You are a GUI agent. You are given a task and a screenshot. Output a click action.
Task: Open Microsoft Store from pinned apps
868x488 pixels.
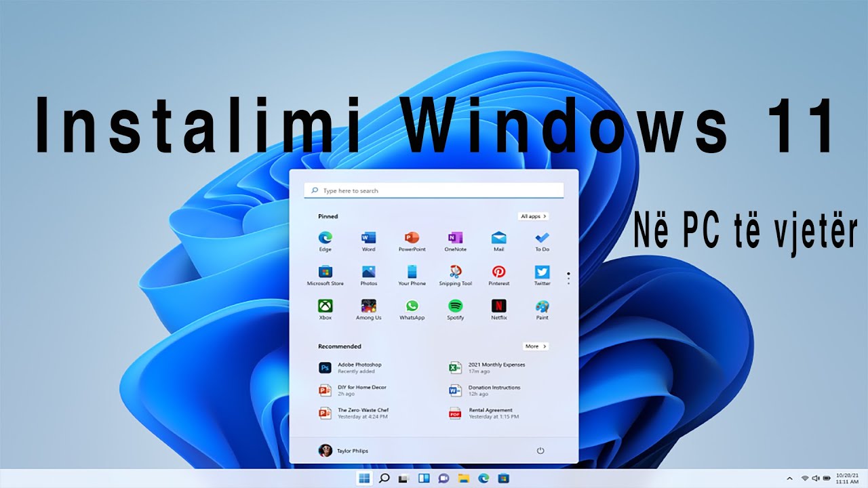click(325, 275)
